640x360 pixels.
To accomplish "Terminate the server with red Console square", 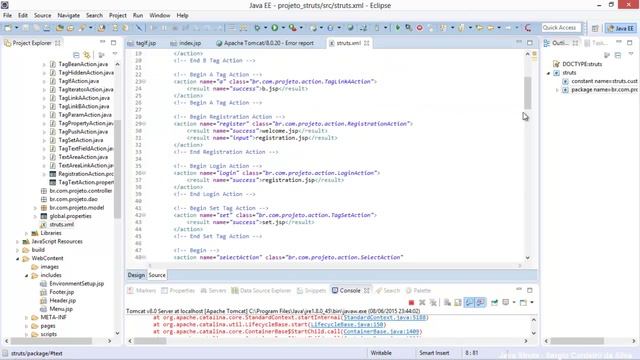I will (x=411, y=302).
